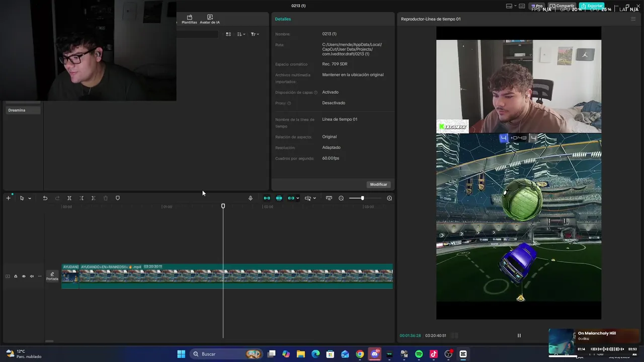Open the sort order dropdown in media panel
This screenshot has width=644, height=362.
(241, 34)
